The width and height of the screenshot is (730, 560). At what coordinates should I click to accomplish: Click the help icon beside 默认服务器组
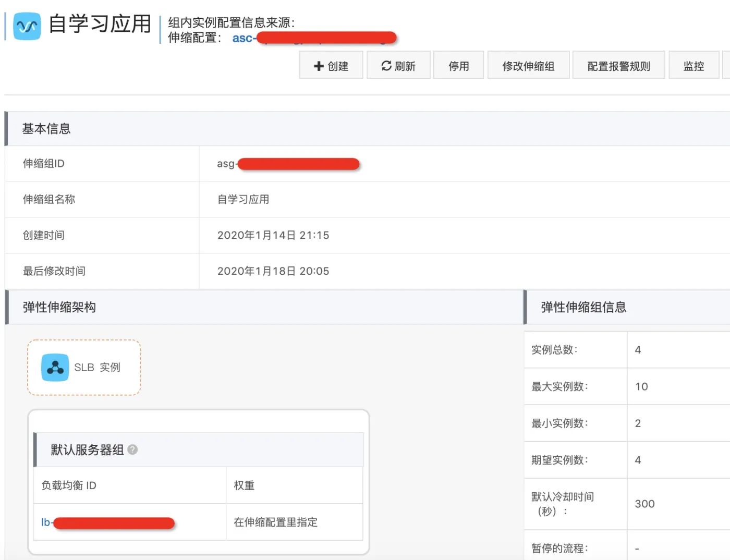pos(132,449)
